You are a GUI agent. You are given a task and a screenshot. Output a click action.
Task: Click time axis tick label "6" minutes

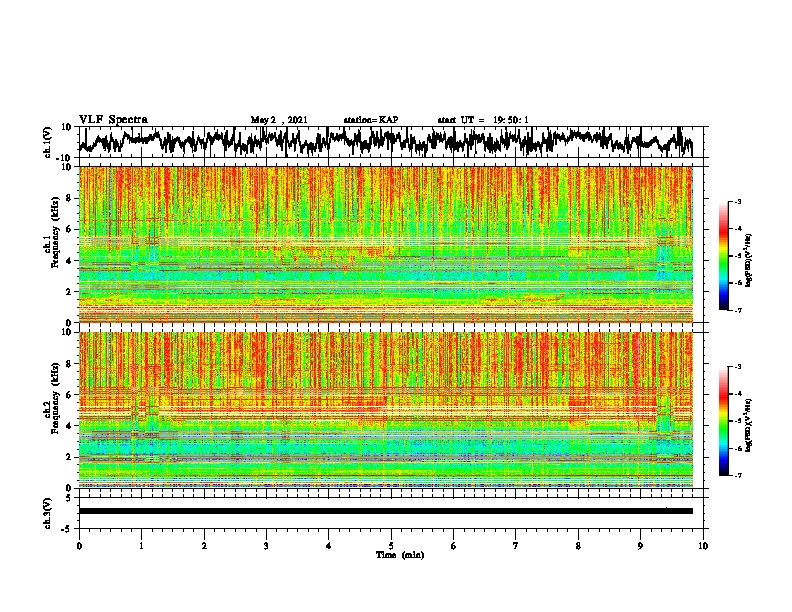pos(454,546)
